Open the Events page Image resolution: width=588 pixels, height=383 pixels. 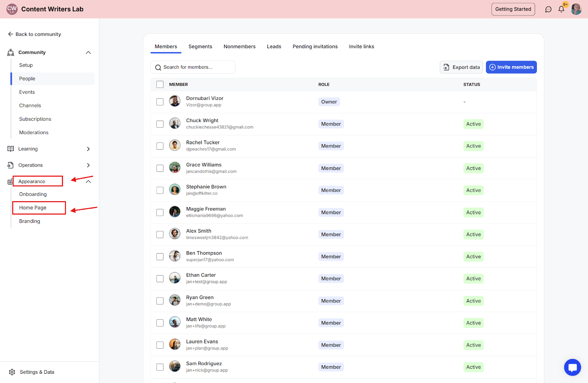[x=27, y=92]
